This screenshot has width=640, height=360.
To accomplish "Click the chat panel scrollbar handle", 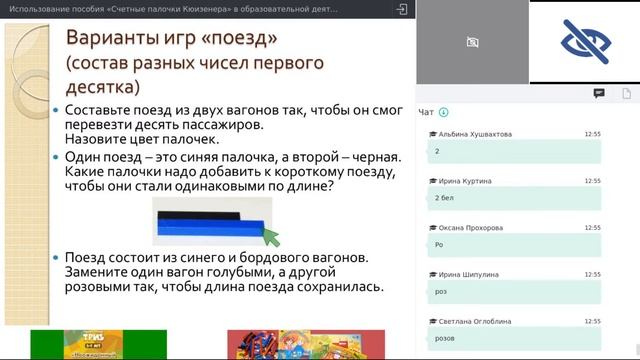I will [638, 349].
